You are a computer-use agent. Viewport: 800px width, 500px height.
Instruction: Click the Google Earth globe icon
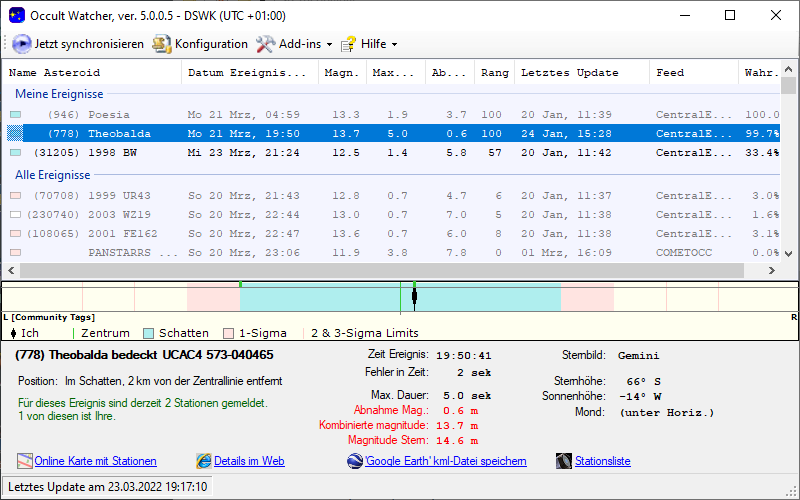[x=355, y=461]
